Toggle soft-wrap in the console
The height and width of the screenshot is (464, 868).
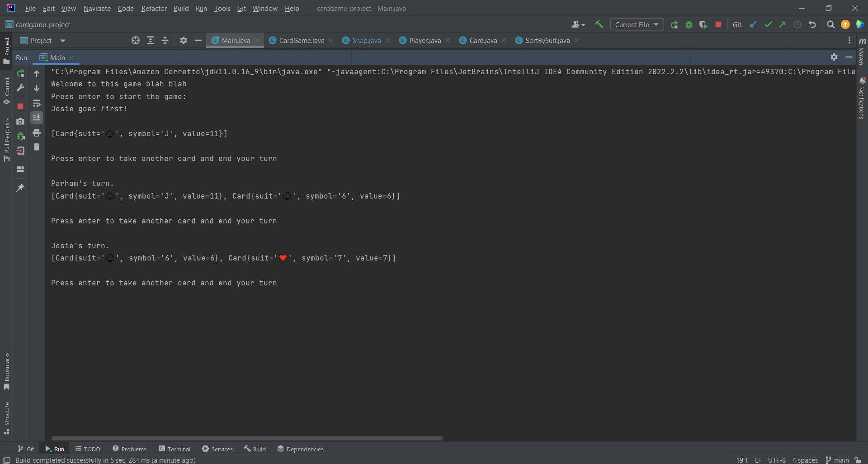click(x=37, y=103)
